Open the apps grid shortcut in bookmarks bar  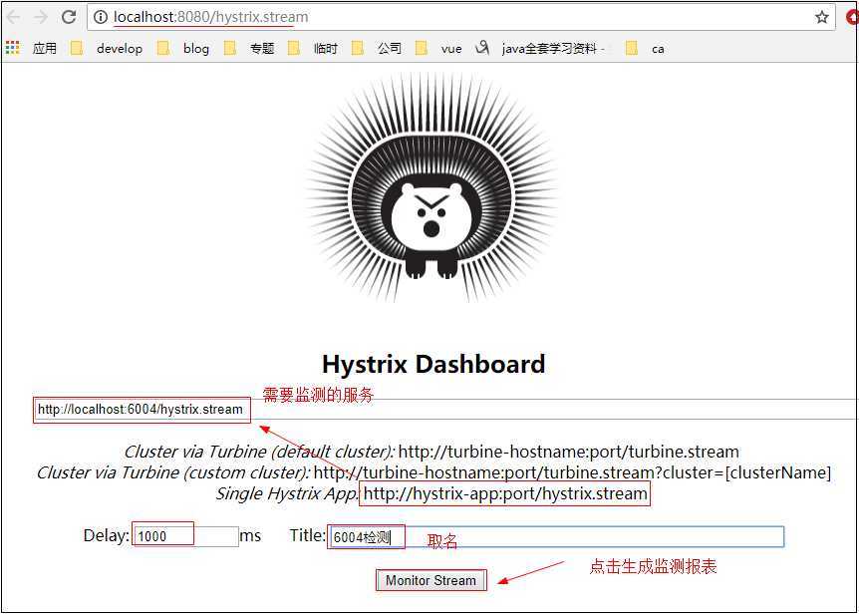pos(31,48)
